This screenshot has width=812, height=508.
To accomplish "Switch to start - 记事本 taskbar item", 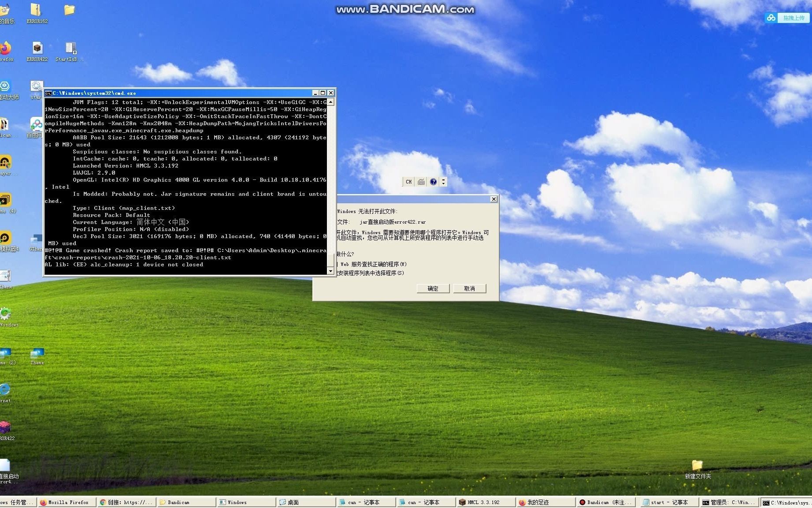I will [669, 502].
